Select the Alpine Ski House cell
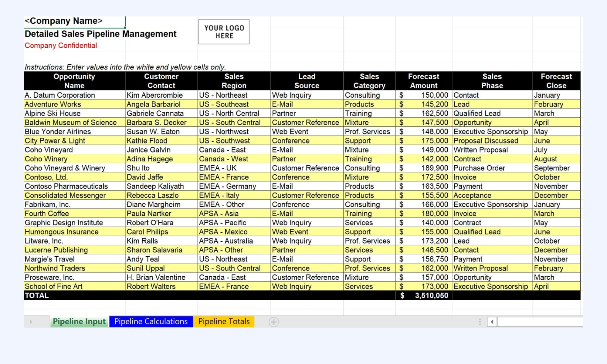The image size is (607, 364). 74,113
